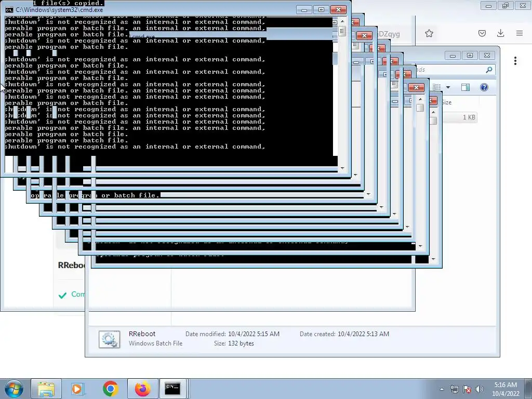Restore down the Firefox window
The height and width of the screenshot is (399, 532).
point(506,6)
